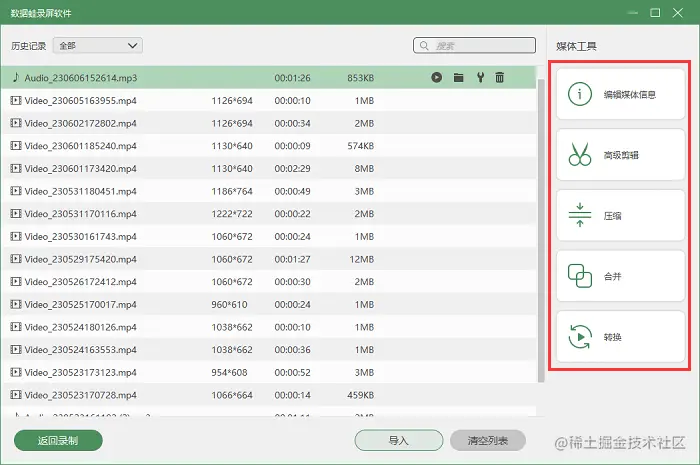700x465 pixels.
Task: Click the 导入 import button
Action: click(399, 441)
